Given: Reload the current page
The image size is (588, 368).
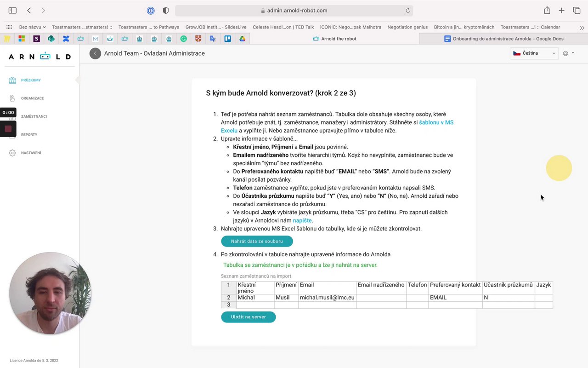Looking at the screenshot, I should coord(407,11).
